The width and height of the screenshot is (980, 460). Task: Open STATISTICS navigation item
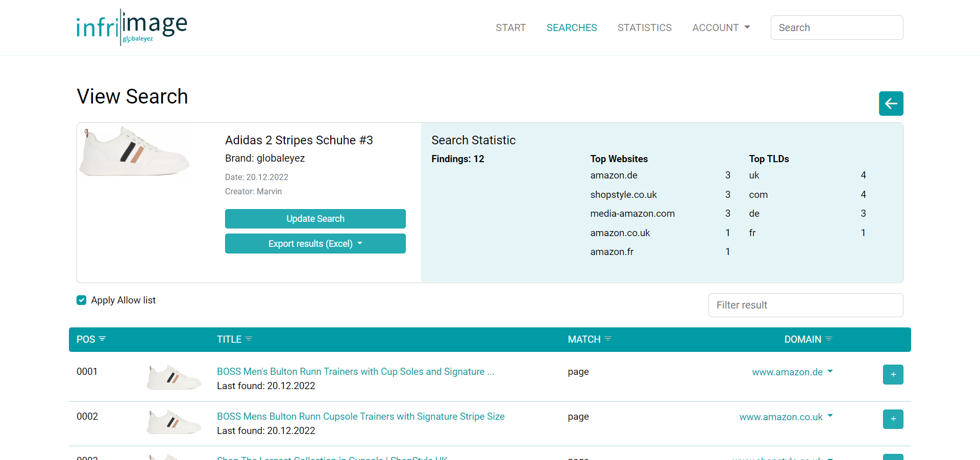(x=645, y=28)
